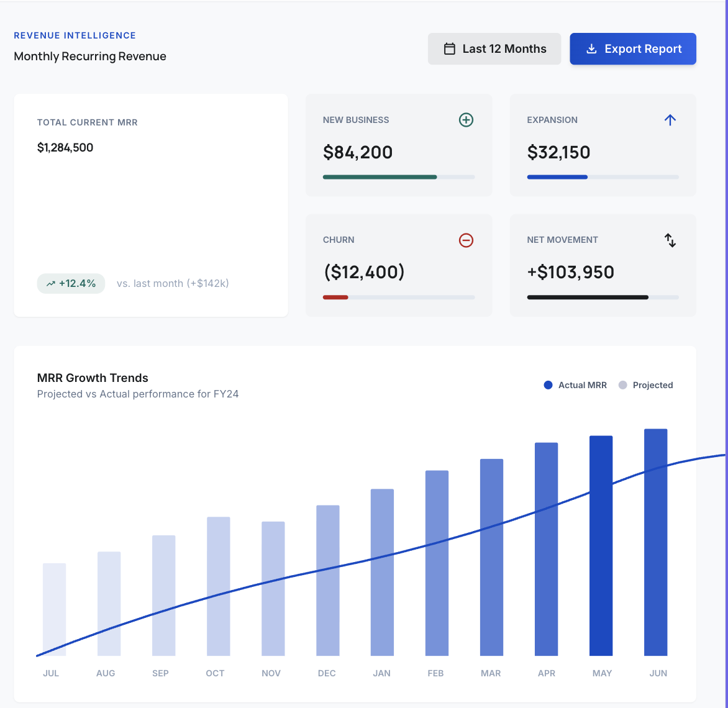
Task: Click the blue dot next to Actual MRR
Action: (x=548, y=385)
